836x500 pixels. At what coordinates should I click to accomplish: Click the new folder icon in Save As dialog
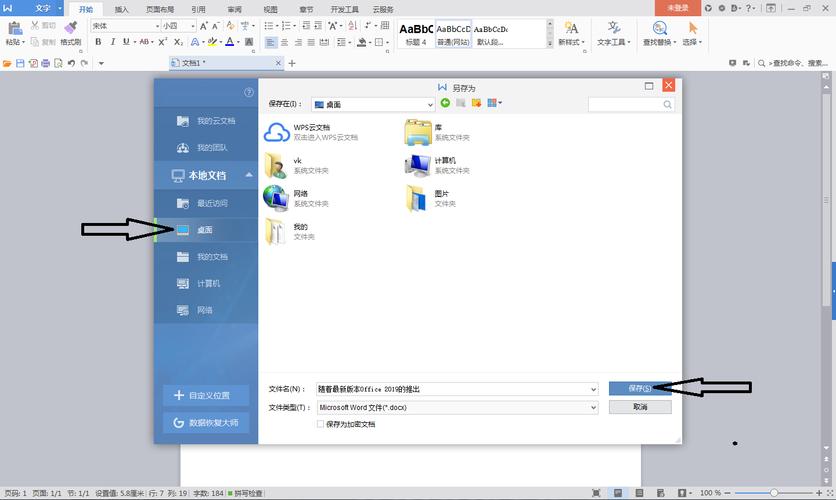[x=476, y=103]
